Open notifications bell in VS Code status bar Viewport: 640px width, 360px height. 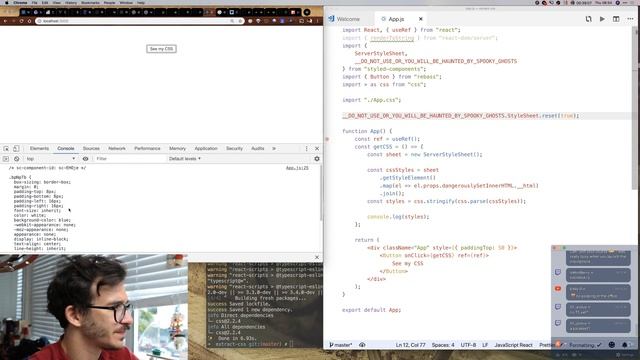(x=624, y=345)
